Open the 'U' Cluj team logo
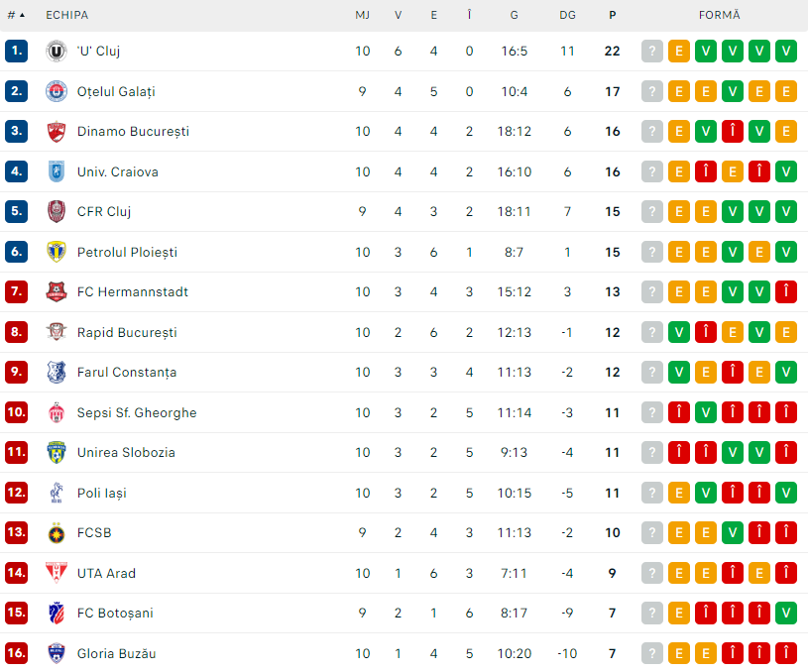Screen dimensions: 808x672 click(x=57, y=51)
